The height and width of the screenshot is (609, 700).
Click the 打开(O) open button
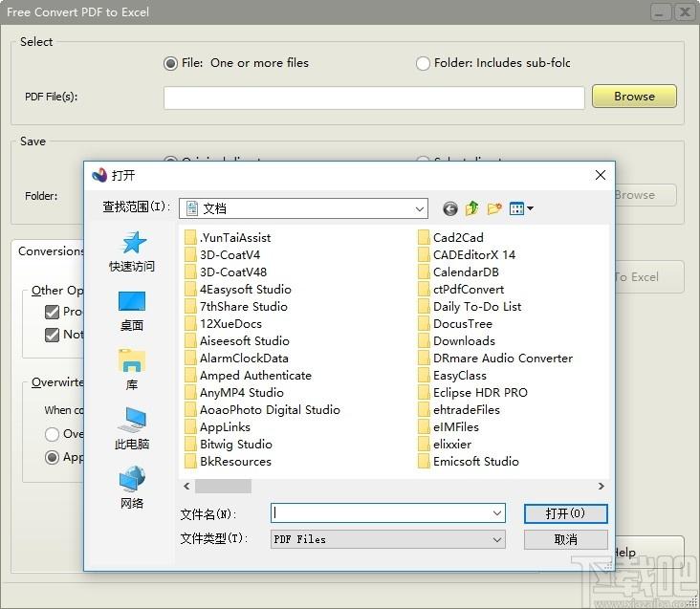[x=565, y=513]
